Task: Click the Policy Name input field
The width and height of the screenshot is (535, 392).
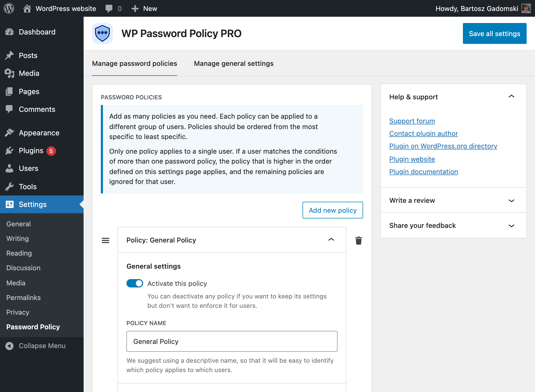Action: pos(232,341)
